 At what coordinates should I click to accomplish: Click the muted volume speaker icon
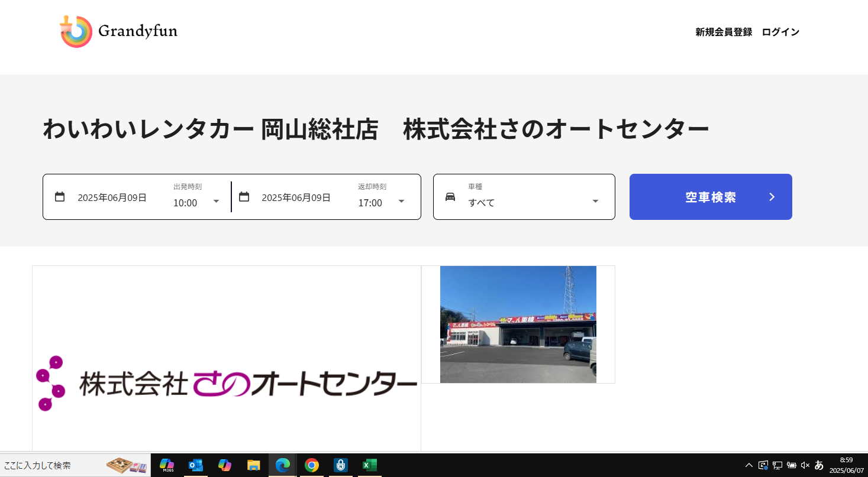[805, 465]
